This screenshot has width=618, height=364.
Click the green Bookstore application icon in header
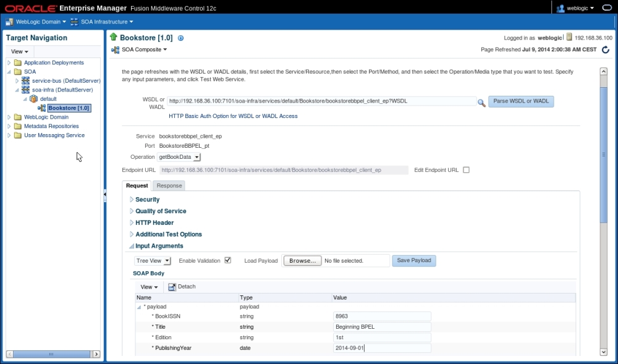pyautogui.click(x=112, y=37)
